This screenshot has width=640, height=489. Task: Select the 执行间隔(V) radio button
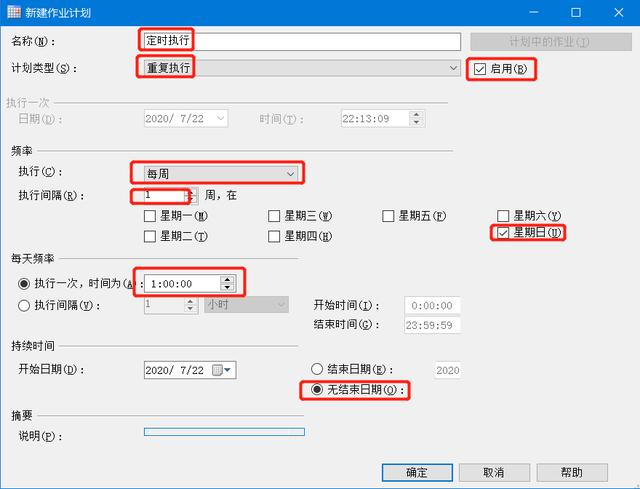point(24,305)
